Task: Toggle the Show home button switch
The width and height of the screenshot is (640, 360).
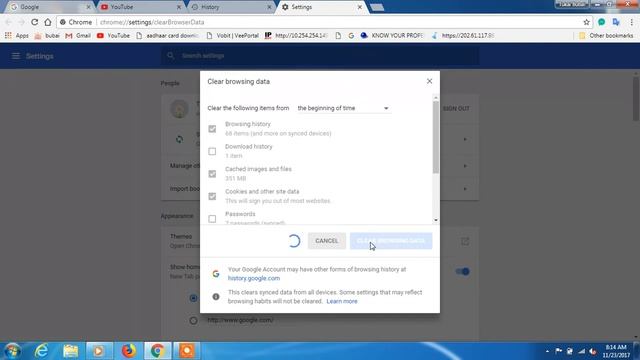Action: pyautogui.click(x=462, y=271)
